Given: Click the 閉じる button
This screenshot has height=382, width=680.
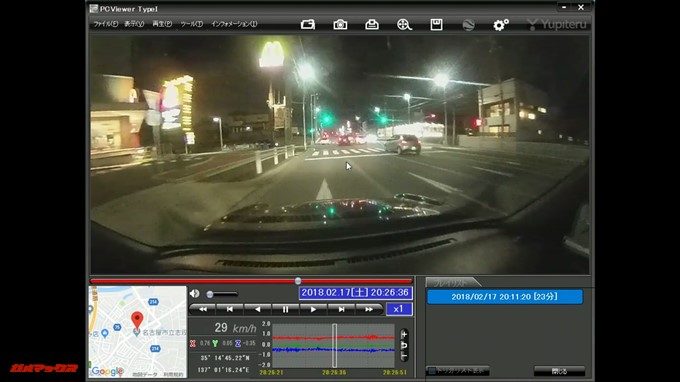Looking at the screenshot, I should [x=559, y=371].
